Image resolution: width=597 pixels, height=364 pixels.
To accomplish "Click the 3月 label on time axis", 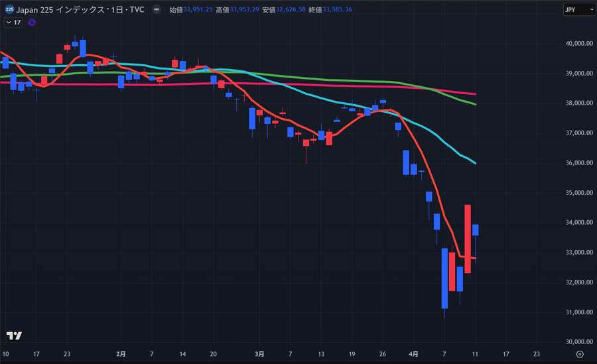I will 259,354.
